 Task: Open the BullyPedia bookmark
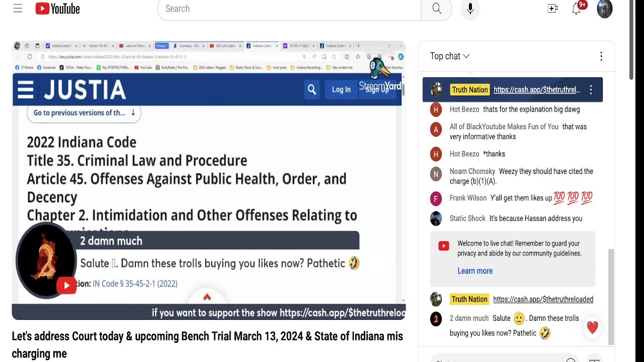tap(174, 67)
